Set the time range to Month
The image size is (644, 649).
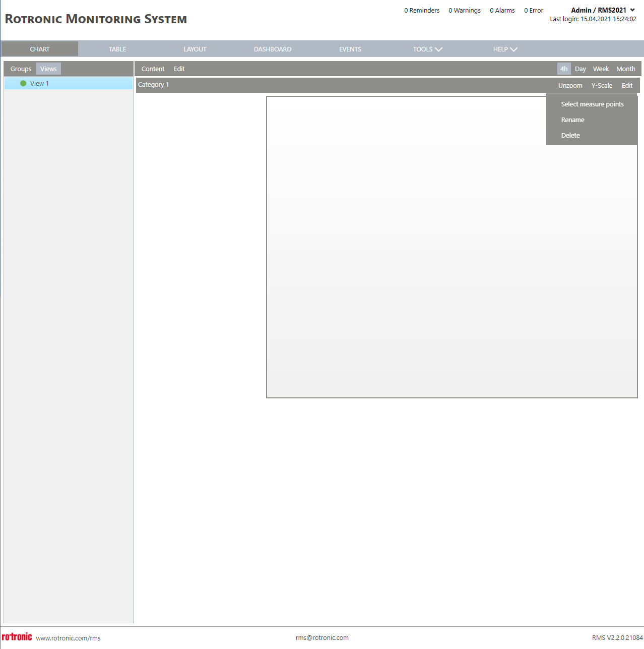[625, 69]
